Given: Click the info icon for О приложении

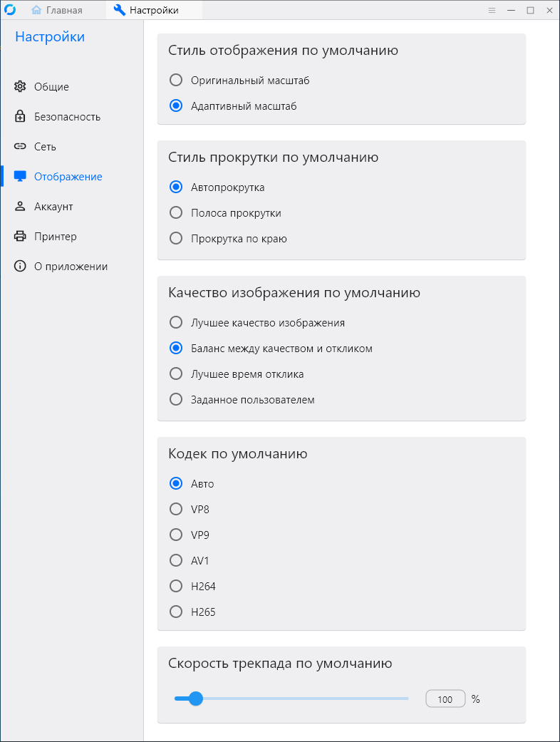Looking at the screenshot, I should [20, 267].
